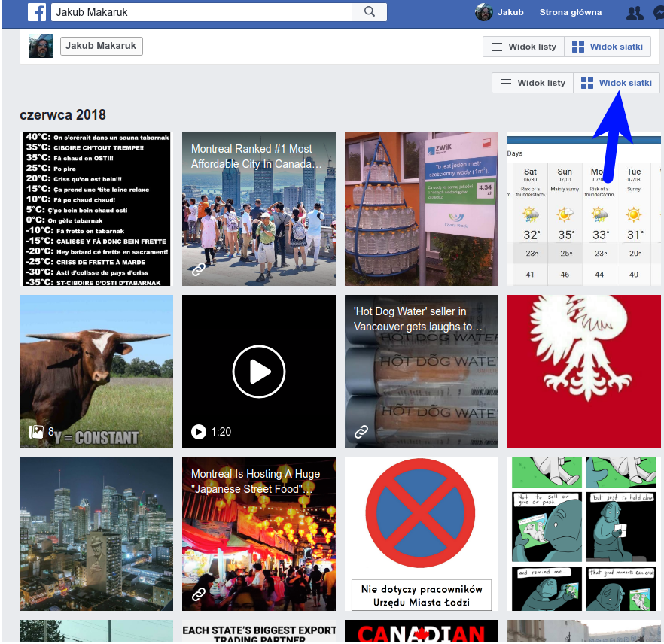Open the CANADIAN red logo tile
This screenshot has height=644, width=664.
[x=422, y=631]
